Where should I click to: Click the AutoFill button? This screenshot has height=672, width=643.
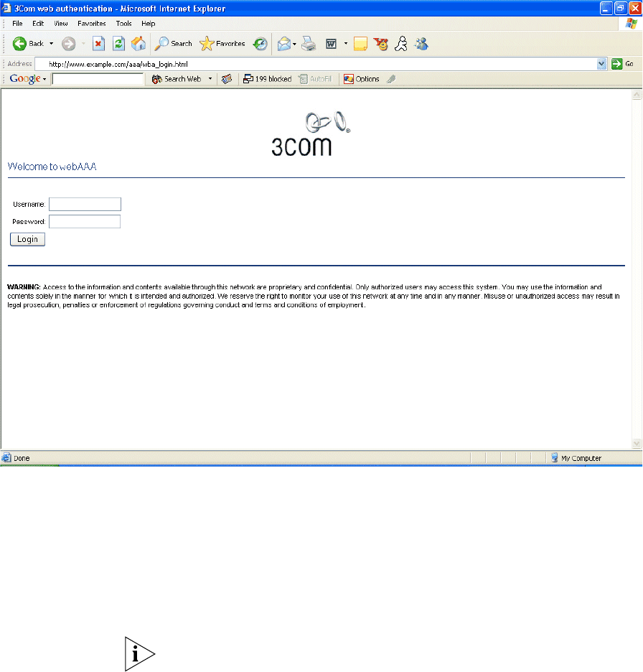pos(315,79)
